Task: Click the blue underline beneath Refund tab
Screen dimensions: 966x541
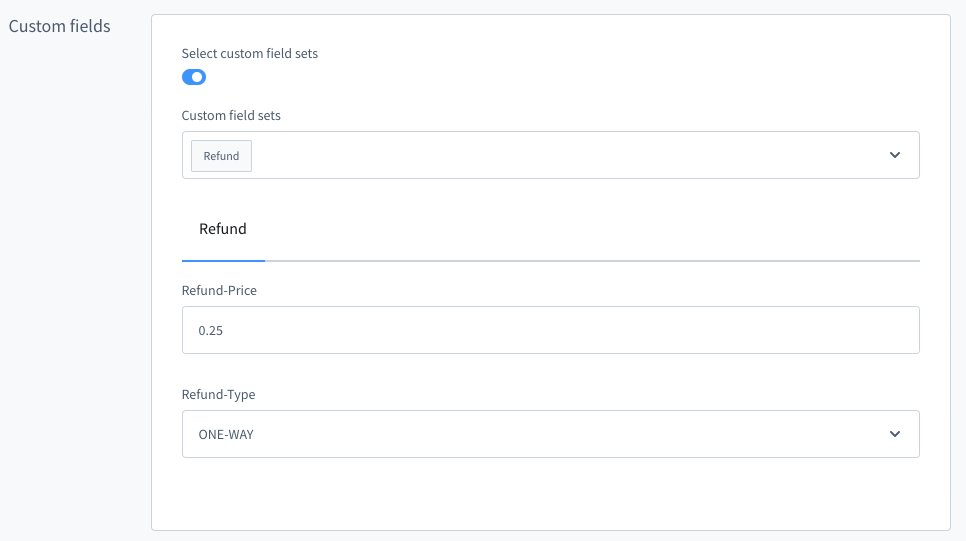Action: 223,260
